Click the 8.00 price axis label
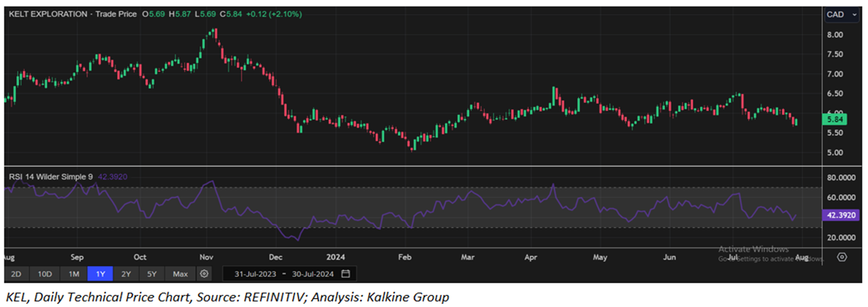Image resolution: width=868 pixels, height=307 pixels. tap(835, 35)
